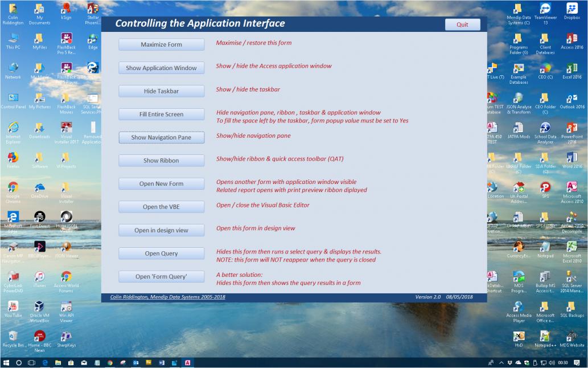Click the Show Application Window button
The width and height of the screenshot is (588, 368).
[x=161, y=68]
